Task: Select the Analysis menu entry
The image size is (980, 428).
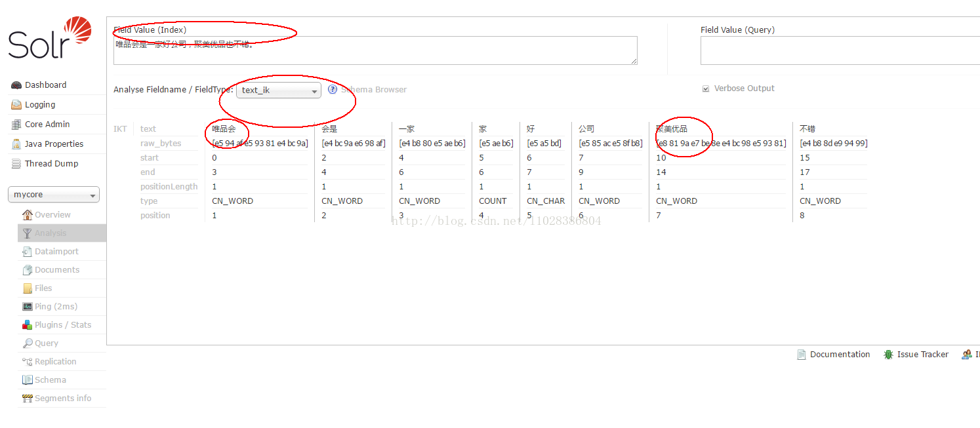Action: (x=51, y=233)
